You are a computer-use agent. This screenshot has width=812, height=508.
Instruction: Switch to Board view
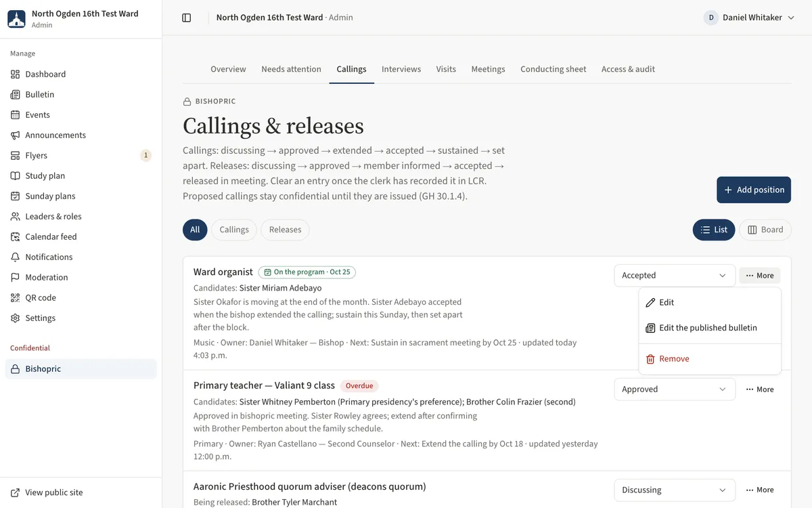tap(765, 230)
